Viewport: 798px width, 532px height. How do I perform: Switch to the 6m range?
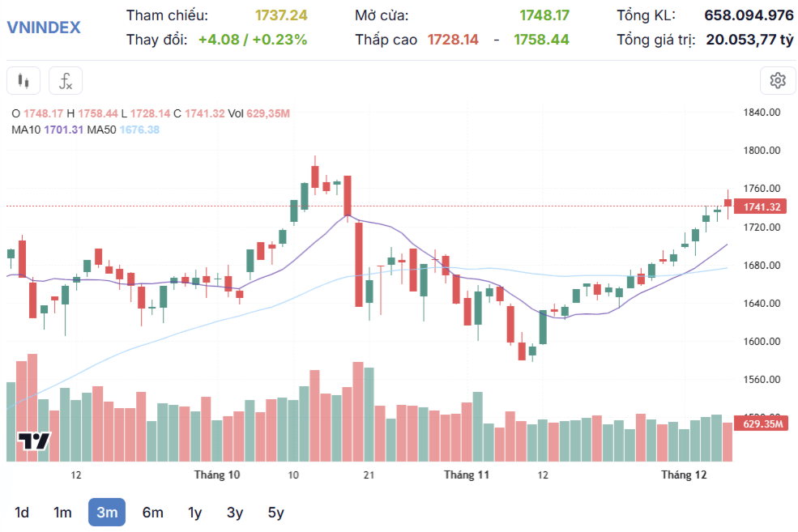tap(152, 513)
